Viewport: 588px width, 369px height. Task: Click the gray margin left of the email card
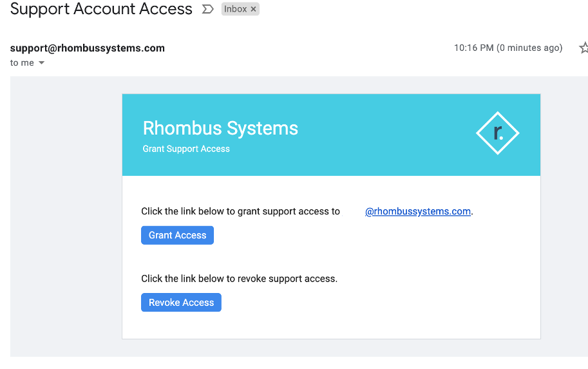click(64, 219)
